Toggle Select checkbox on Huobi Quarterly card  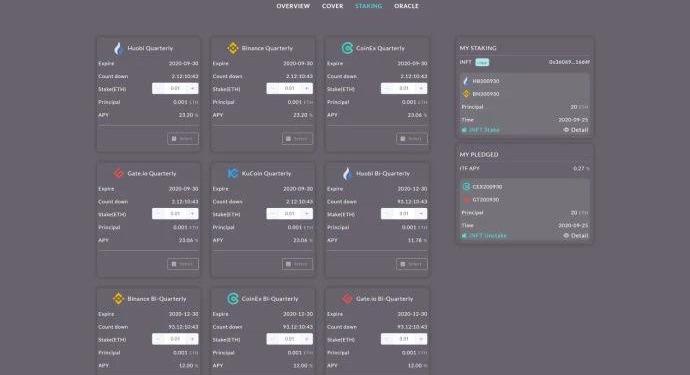coord(183,139)
